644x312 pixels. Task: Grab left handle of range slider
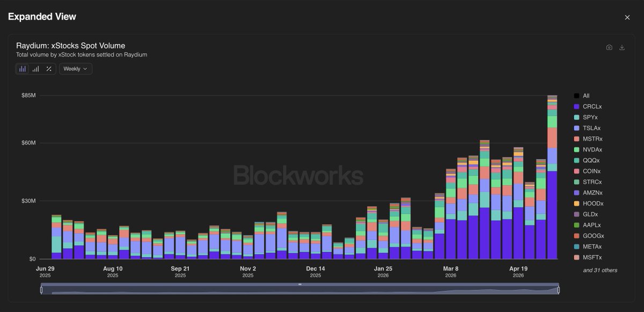pos(41,290)
